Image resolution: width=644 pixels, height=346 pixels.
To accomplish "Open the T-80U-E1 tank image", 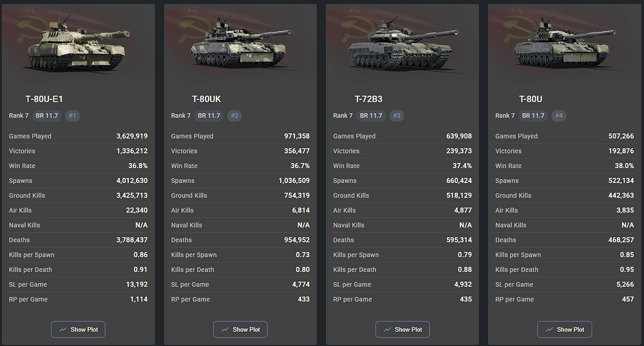I will [x=78, y=44].
